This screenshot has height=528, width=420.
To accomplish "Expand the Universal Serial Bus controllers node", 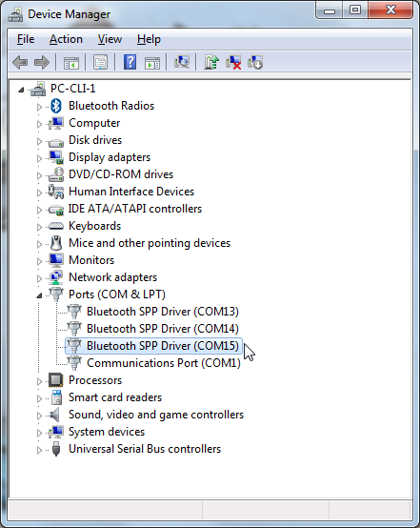I will pos(39,450).
